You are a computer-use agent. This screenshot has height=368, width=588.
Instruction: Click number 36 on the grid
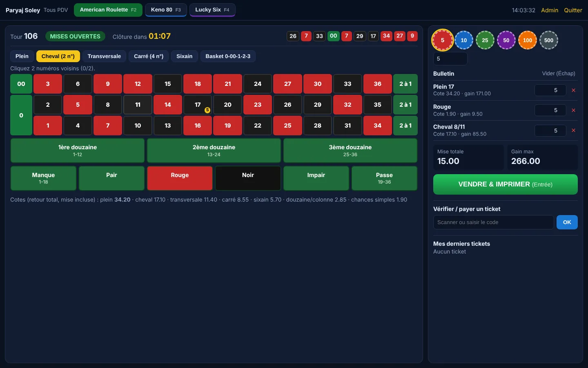(378, 84)
